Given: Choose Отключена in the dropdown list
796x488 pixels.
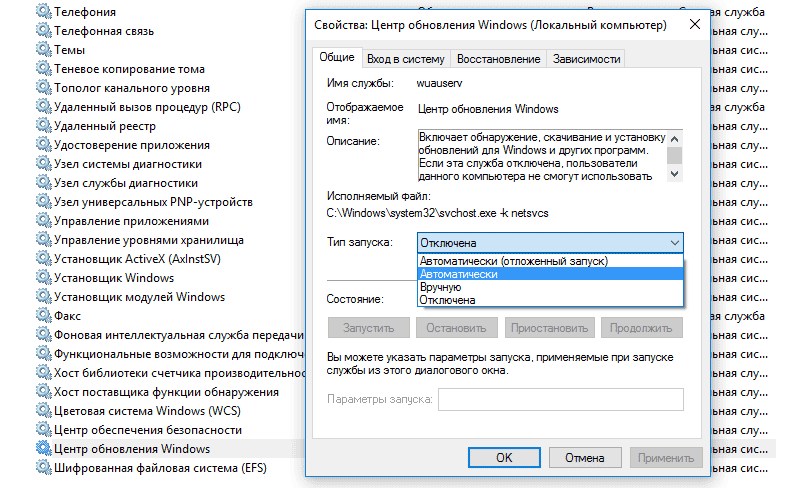Looking at the screenshot, I should click(x=550, y=300).
